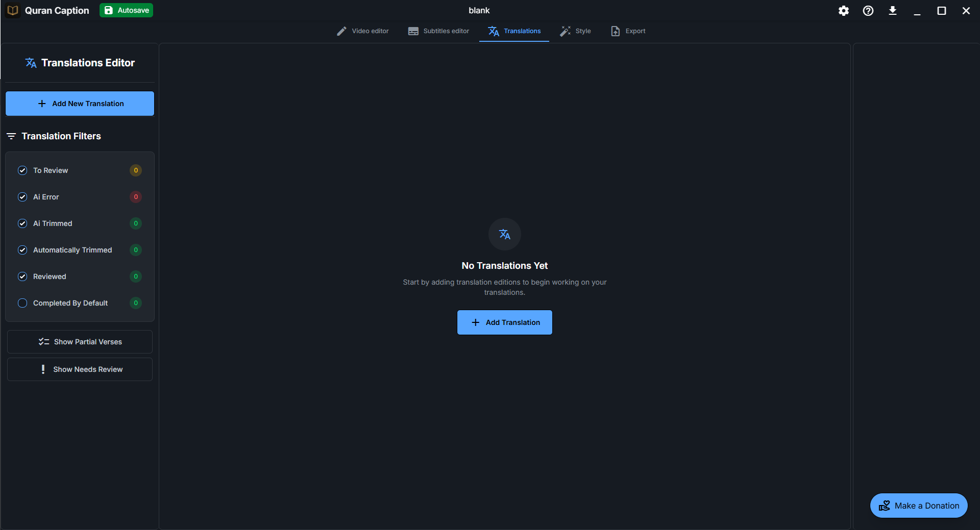
Task: Click the Show Partial Verses button
Action: pyautogui.click(x=80, y=342)
